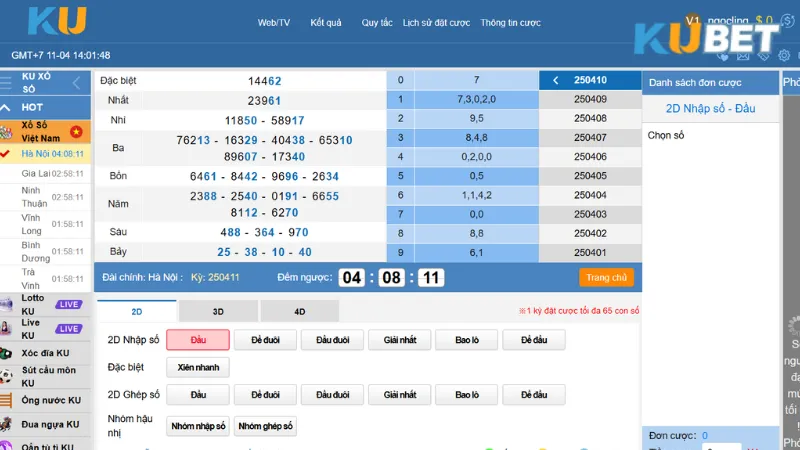Open draw period 250407
The height and width of the screenshot is (450, 800).
click(590, 138)
